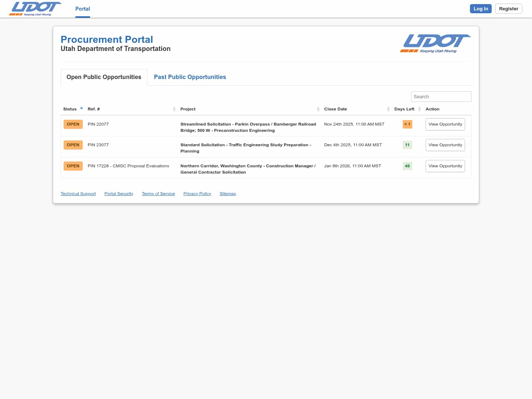Click the large UDOT logo in portal header
Viewport: 532px width, 399px height.
point(436,44)
